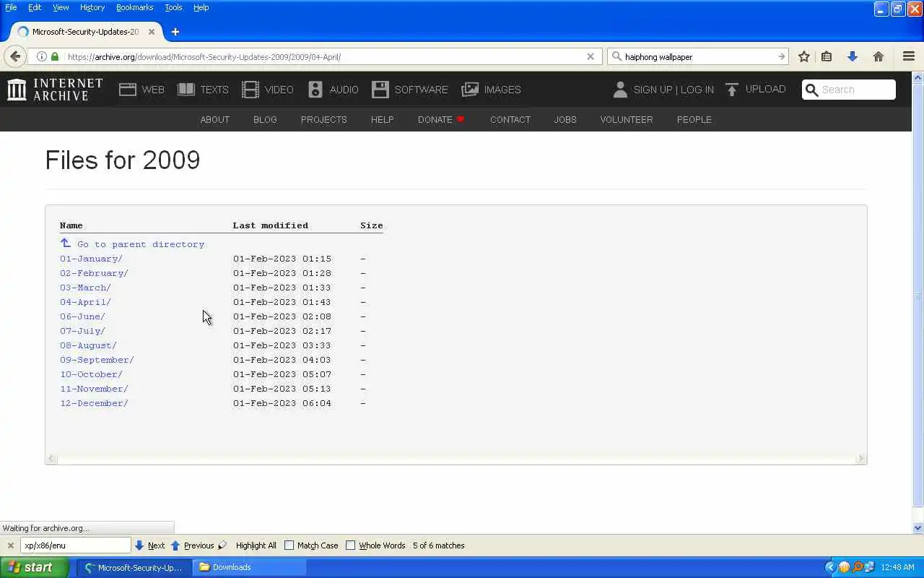Open the HELP nav link

pyautogui.click(x=383, y=119)
